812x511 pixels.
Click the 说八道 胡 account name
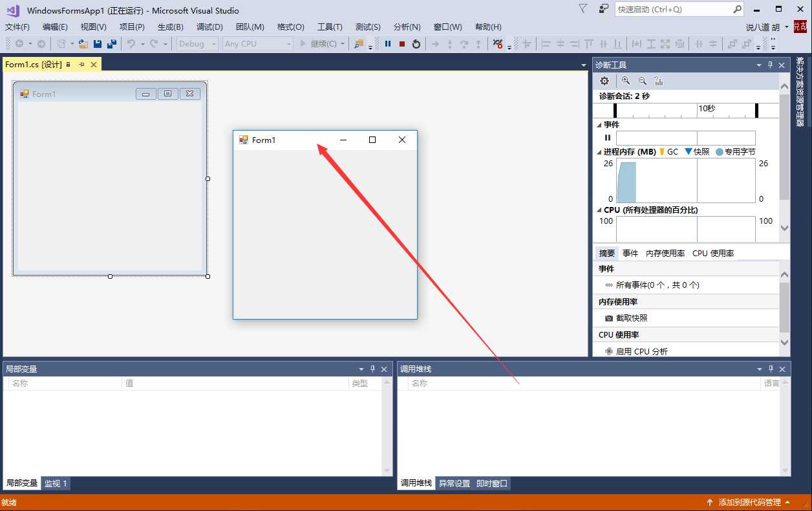pyautogui.click(x=763, y=27)
